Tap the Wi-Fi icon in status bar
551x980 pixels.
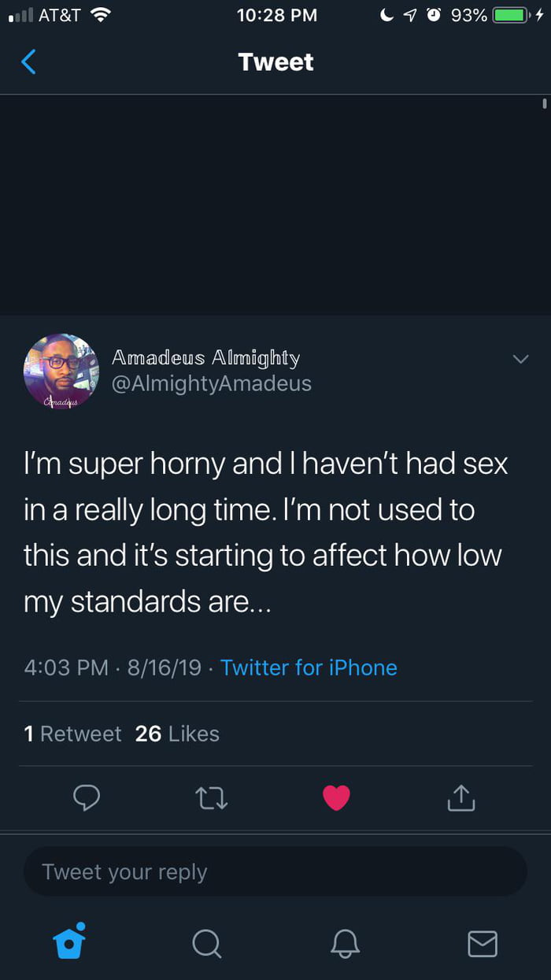tap(102, 15)
